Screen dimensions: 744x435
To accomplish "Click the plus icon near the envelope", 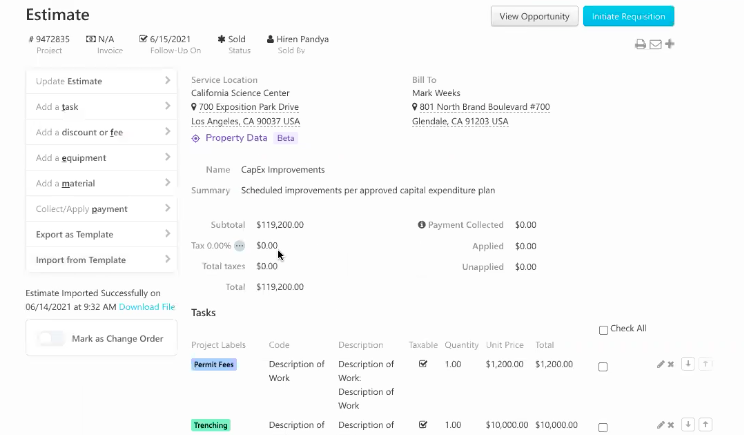I will pyautogui.click(x=670, y=44).
